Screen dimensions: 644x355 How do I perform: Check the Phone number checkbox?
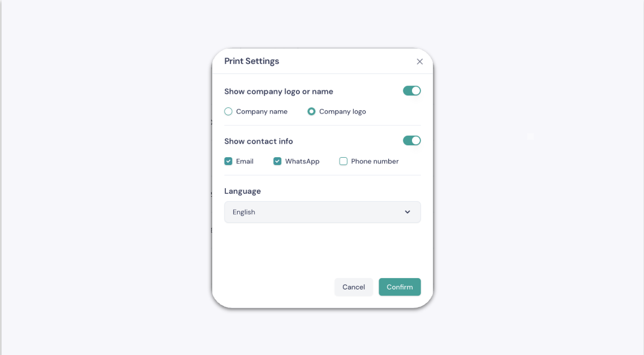coord(344,161)
